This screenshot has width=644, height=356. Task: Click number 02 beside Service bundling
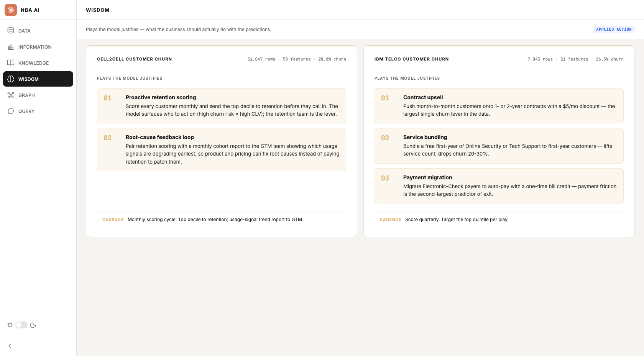click(x=385, y=138)
